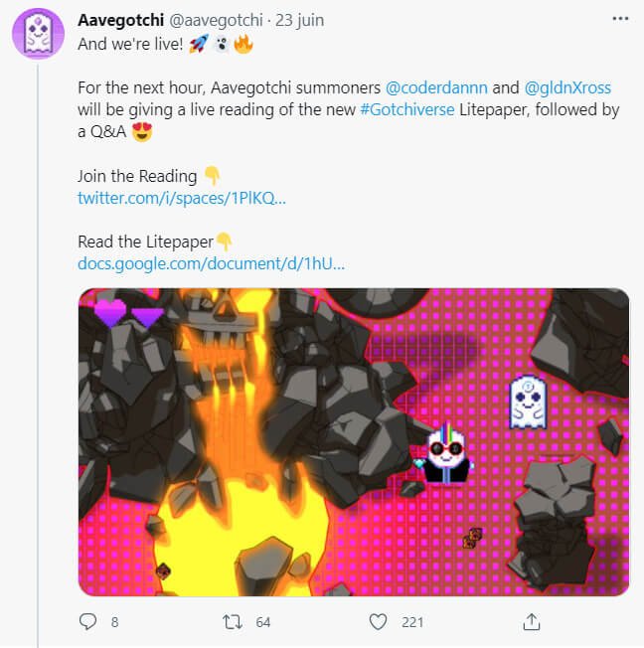The width and height of the screenshot is (644, 648).
Task: Click the retweet arrows icon
Action: click(233, 621)
